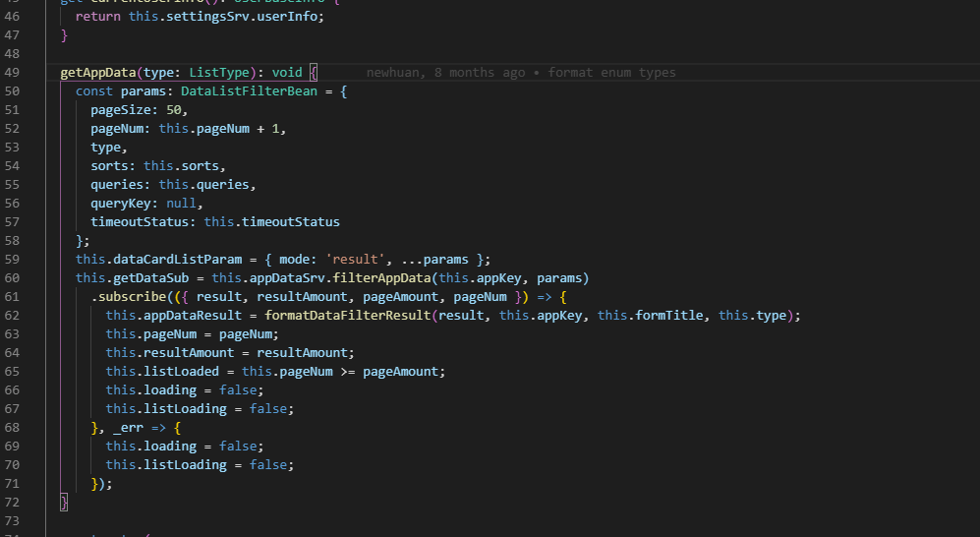Click the queryKey property name

121,204
